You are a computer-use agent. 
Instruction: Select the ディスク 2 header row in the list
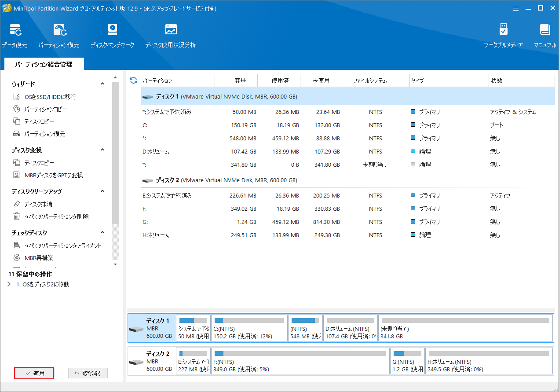[x=348, y=180]
